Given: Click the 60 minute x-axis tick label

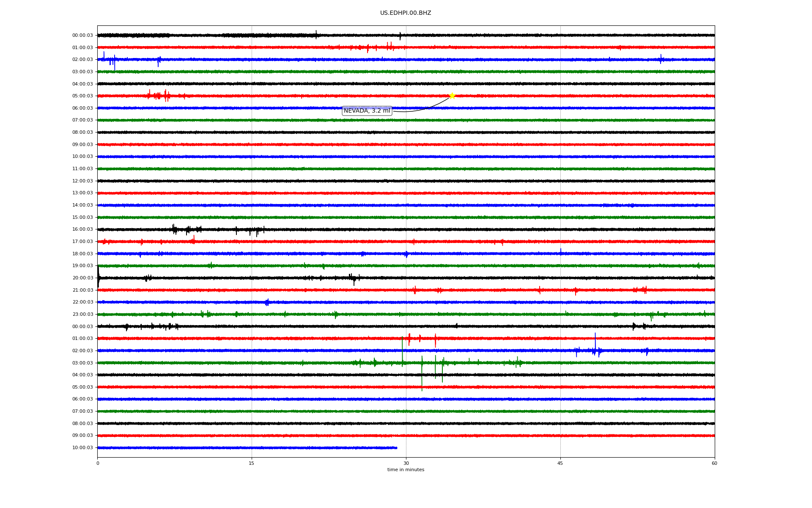Looking at the screenshot, I should tap(714, 463).
